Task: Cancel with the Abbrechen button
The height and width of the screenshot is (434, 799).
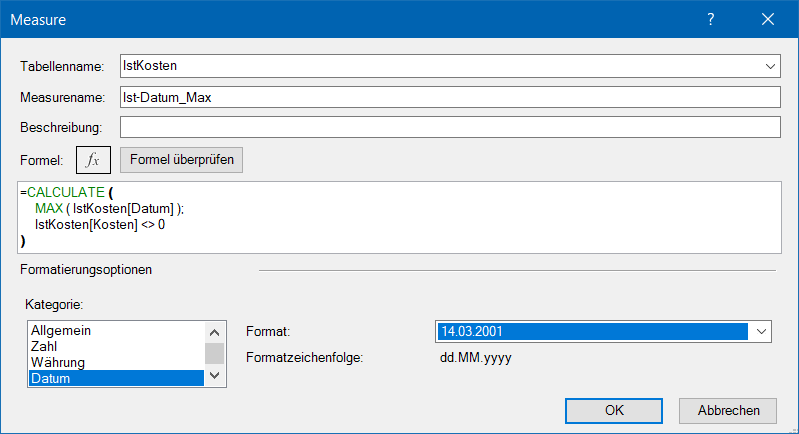Action: [x=727, y=410]
